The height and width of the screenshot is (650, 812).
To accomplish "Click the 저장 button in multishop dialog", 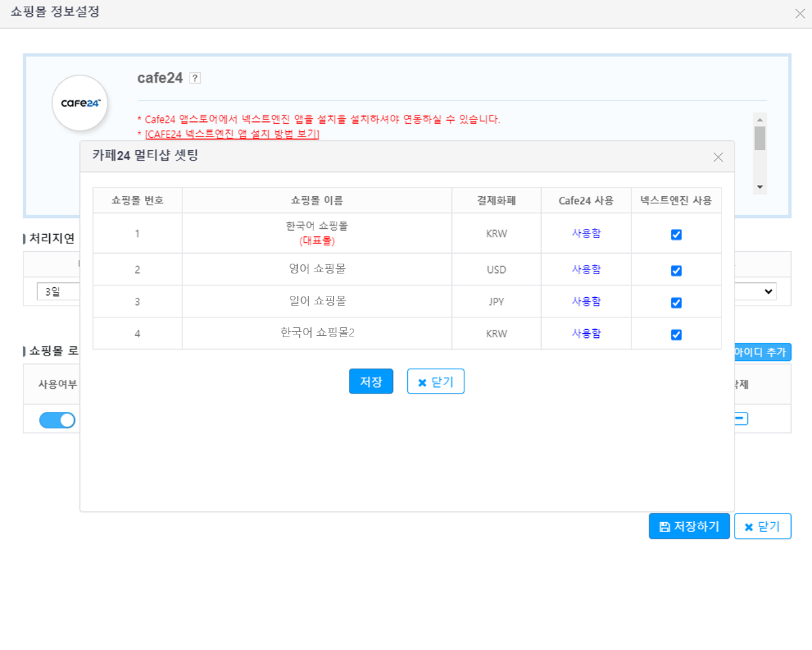I will (371, 382).
